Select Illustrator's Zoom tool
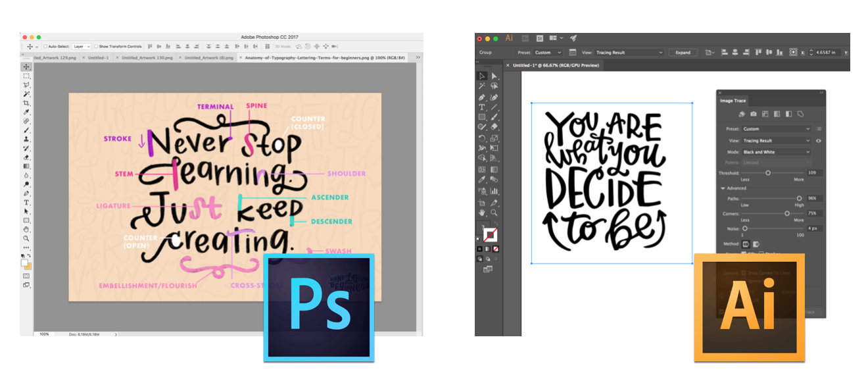The height and width of the screenshot is (383, 868). click(494, 213)
